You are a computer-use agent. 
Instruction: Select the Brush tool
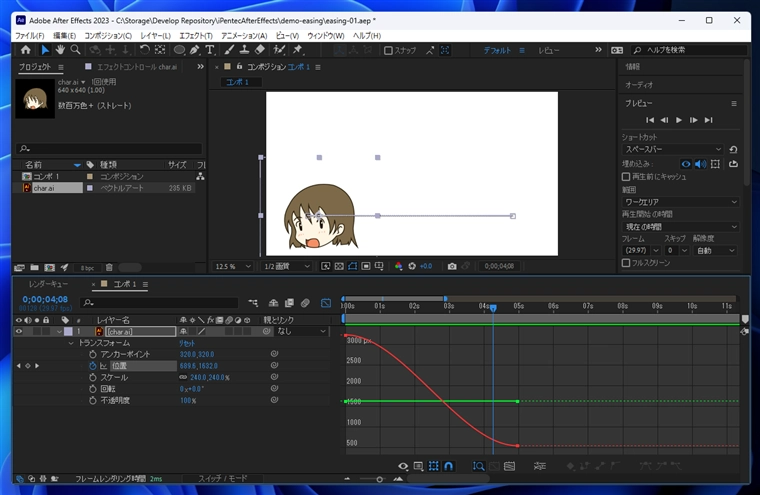(x=229, y=49)
